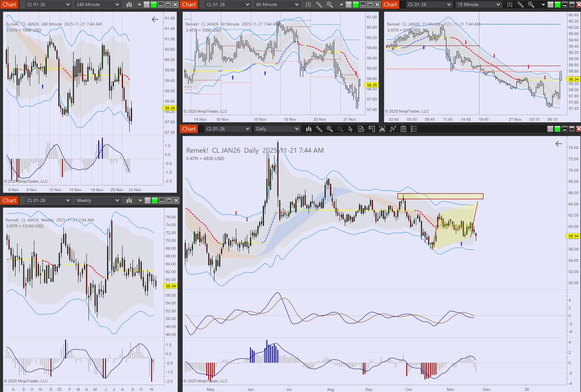This screenshot has height=392, width=581.
Task: Open Strategies icon in Daily chart toolbar
Action: [x=403, y=129]
